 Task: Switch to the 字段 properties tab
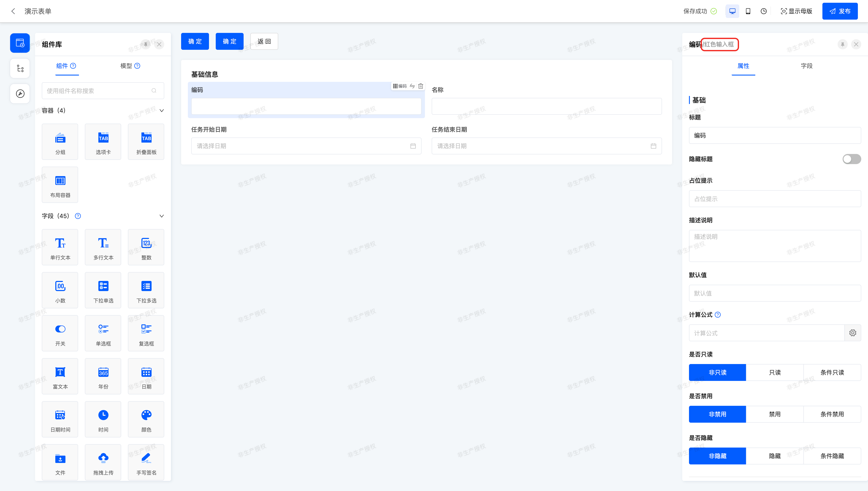click(806, 66)
